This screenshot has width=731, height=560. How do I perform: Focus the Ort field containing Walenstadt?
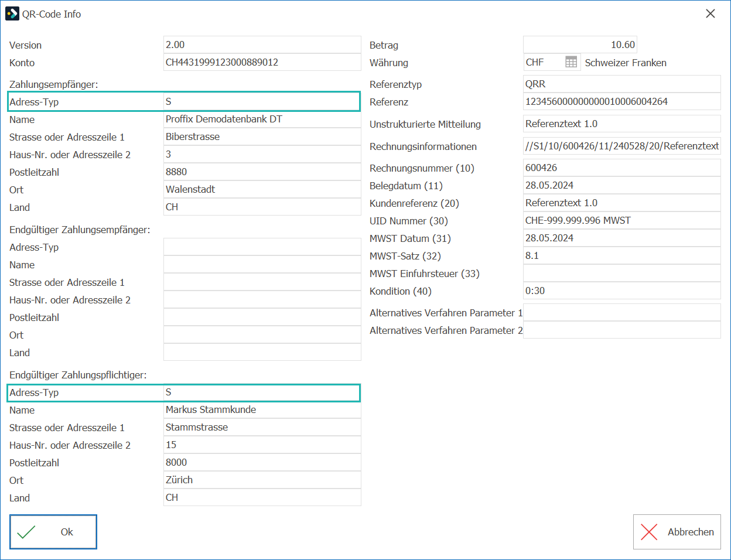click(x=262, y=189)
